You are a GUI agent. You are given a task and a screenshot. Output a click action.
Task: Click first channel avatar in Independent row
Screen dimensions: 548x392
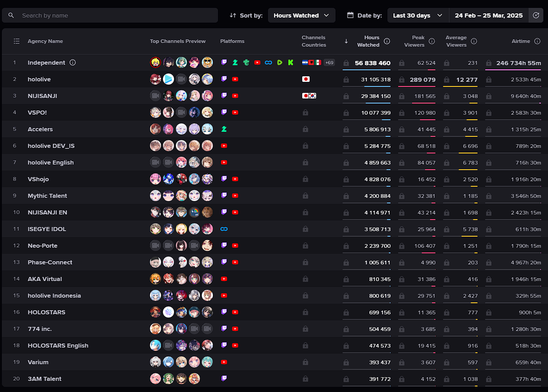(156, 62)
